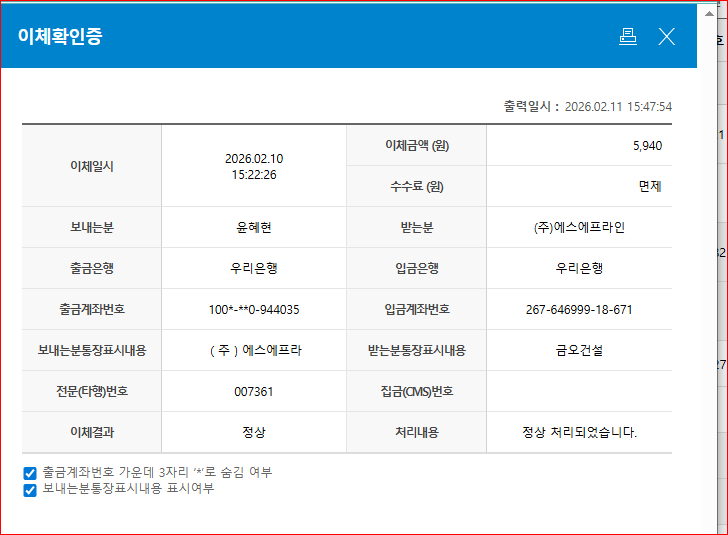
Task: Select the transfer amount 5,940
Action: (646, 146)
